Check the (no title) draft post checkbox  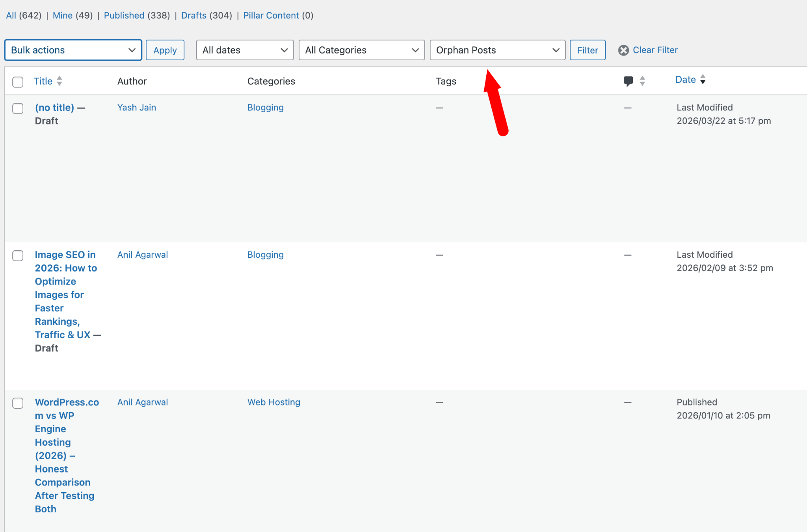(18, 108)
